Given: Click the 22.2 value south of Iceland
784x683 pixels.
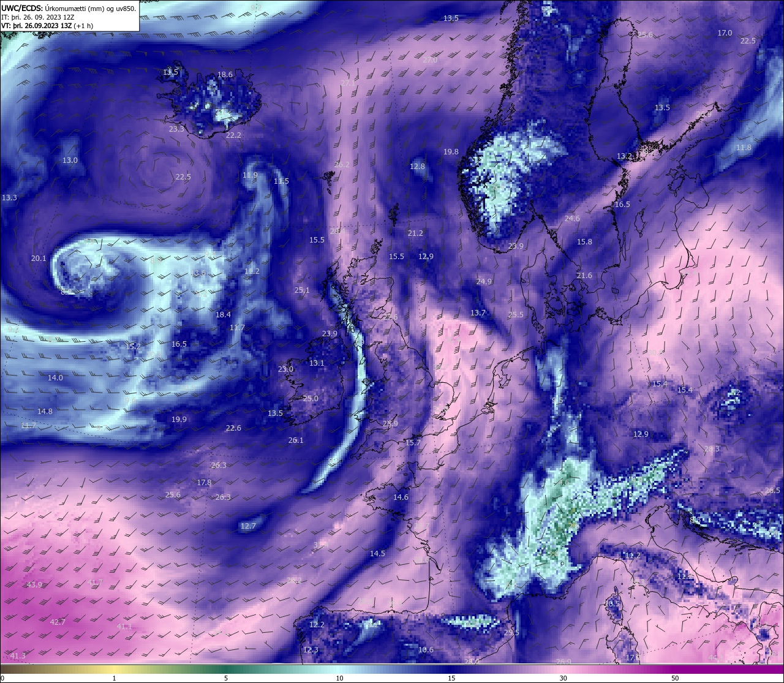Looking at the screenshot, I should coord(233,135).
